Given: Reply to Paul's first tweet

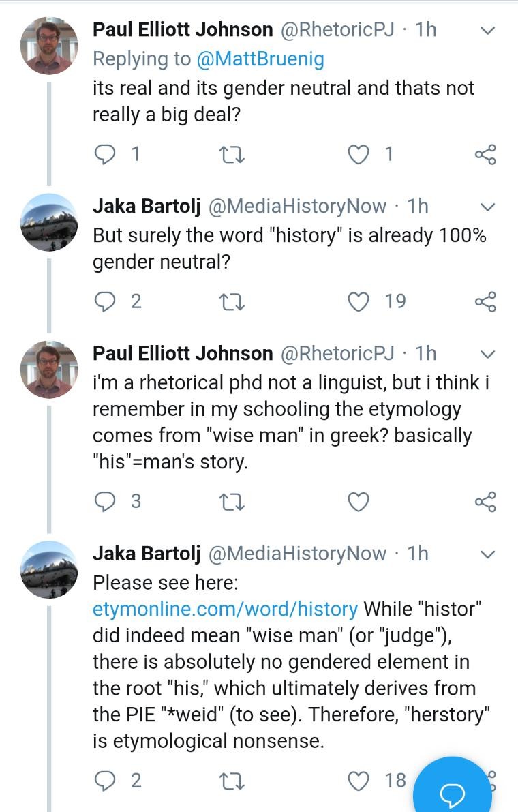Looking at the screenshot, I should 105,155.
